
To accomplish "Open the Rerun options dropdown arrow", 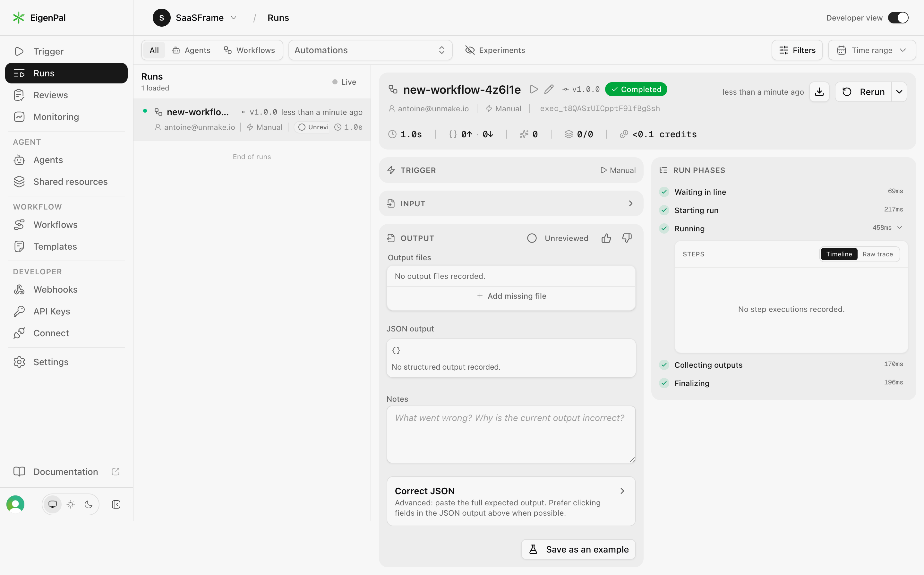I will [899, 92].
